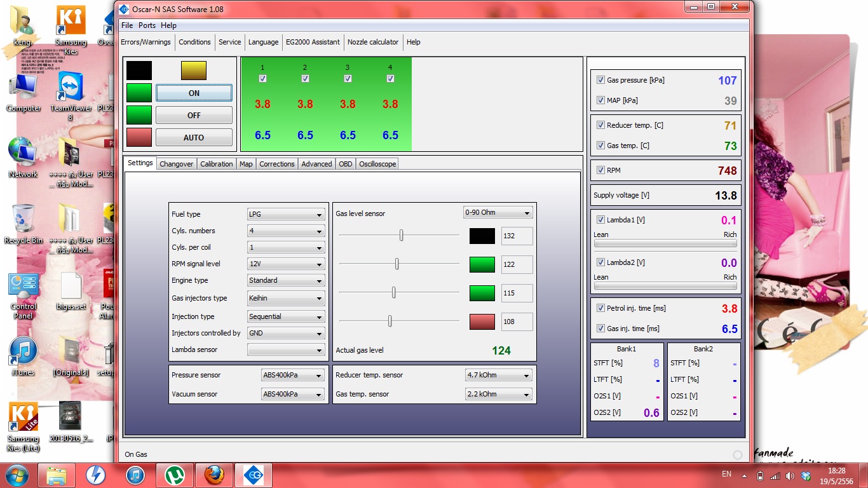Open Samsung Kies (Lite) desktop shortcut
The height and width of the screenshot is (488, 868).
[x=24, y=427]
